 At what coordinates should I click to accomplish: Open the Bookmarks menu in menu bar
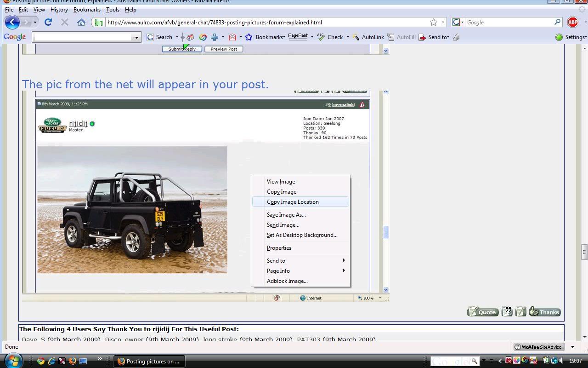click(87, 10)
